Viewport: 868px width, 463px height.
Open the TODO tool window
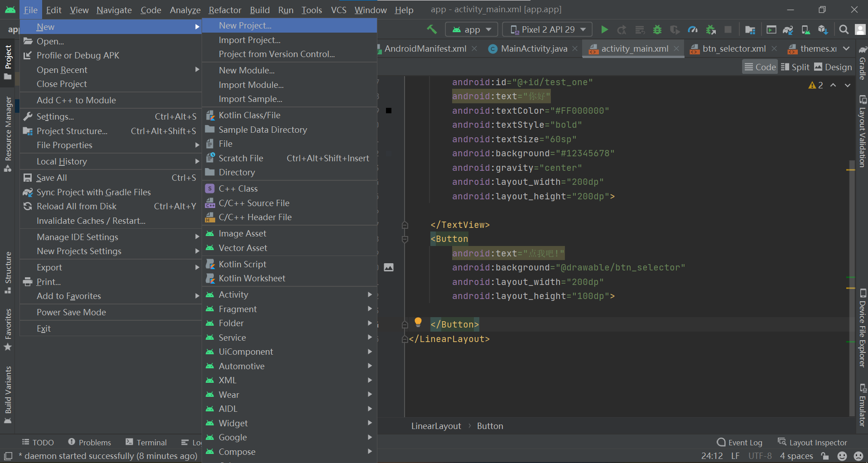[x=38, y=442]
